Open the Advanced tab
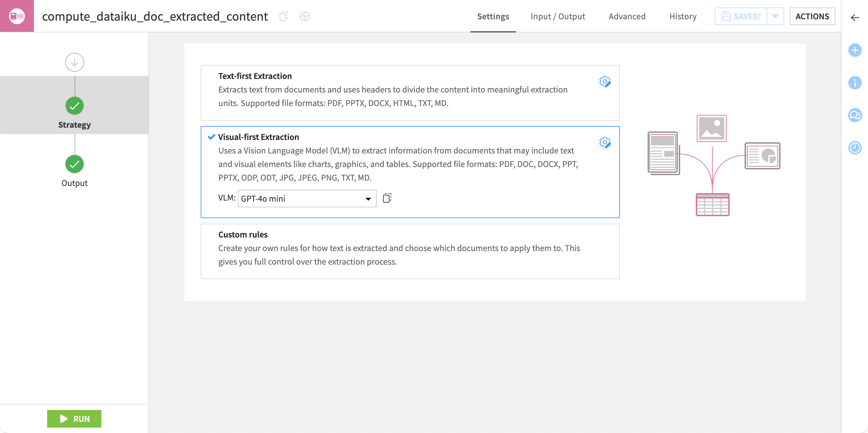Screen dimensions: 868x433 click(627, 16)
